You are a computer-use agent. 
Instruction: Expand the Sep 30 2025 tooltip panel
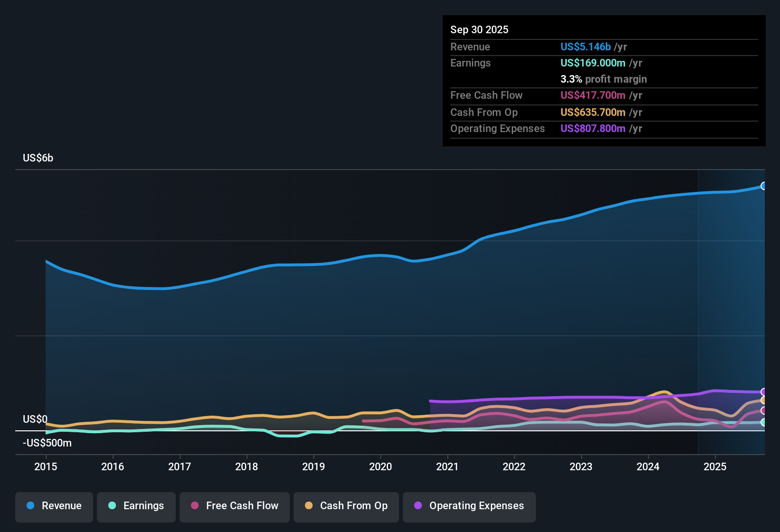[479, 29]
